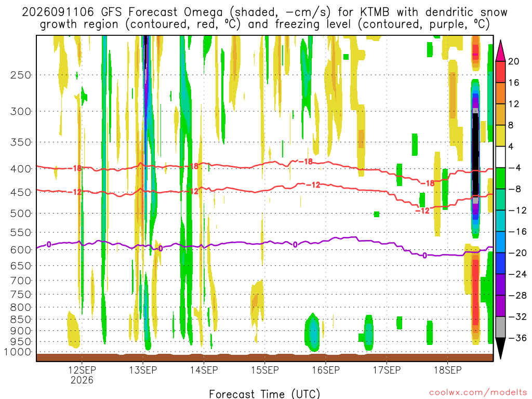The image size is (532, 399).
Task: Click the black strong omega column on 18SEP
Action: tap(476, 155)
